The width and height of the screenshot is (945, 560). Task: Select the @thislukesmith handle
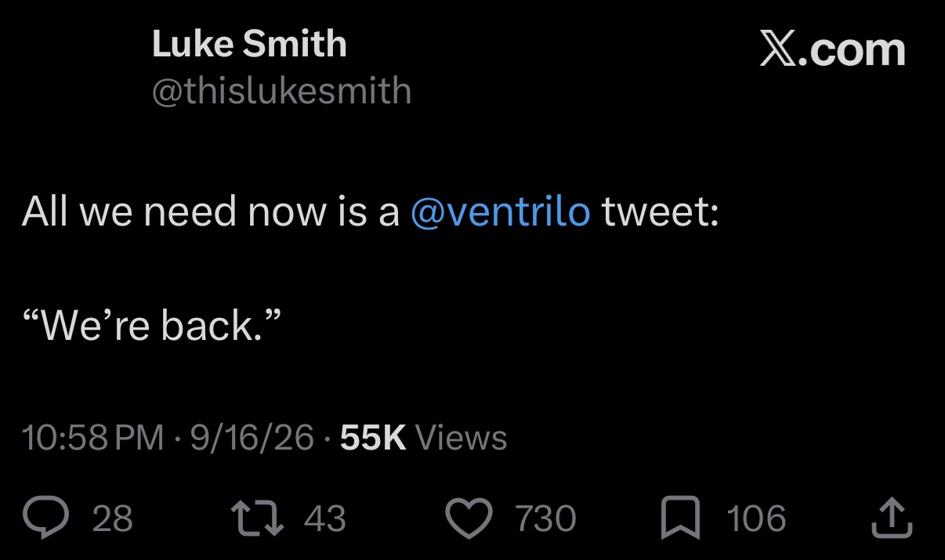point(281,91)
